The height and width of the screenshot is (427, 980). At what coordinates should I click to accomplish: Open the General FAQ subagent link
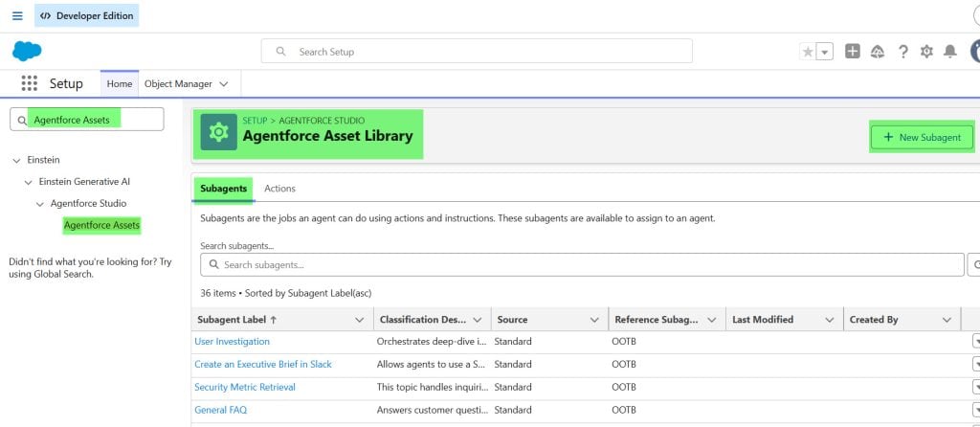221,410
